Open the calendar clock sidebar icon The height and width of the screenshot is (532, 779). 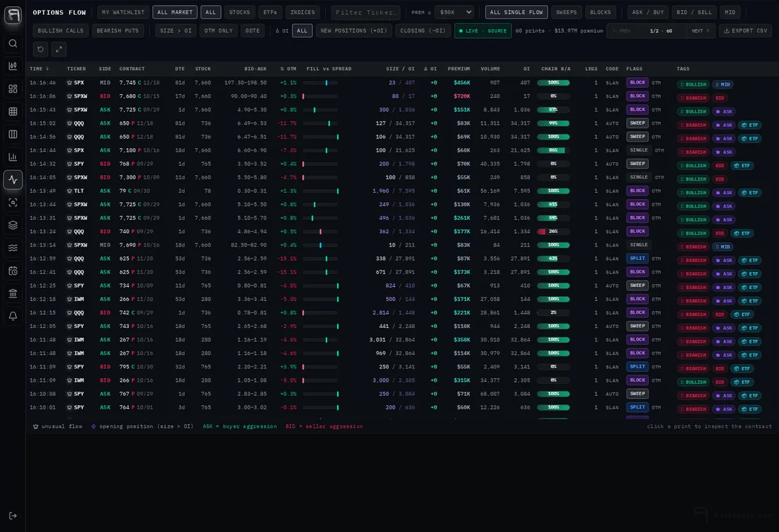(13, 271)
